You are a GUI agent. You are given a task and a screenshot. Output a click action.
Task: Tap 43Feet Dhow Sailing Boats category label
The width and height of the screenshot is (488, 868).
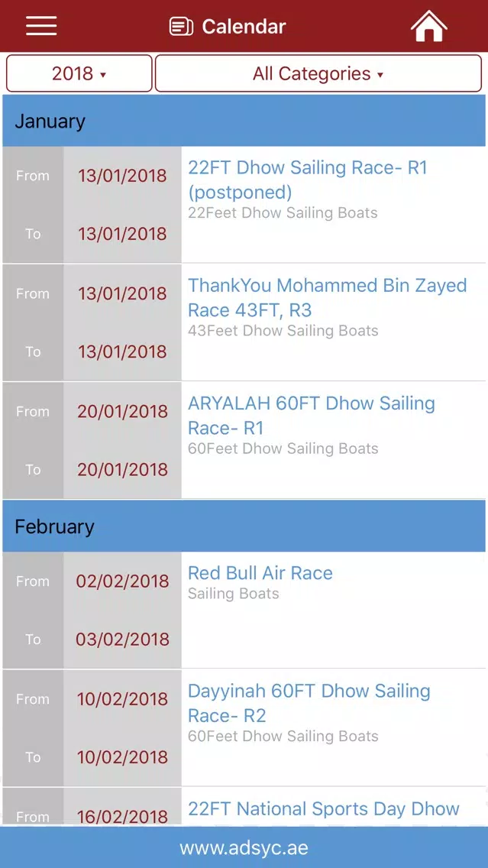tap(283, 331)
